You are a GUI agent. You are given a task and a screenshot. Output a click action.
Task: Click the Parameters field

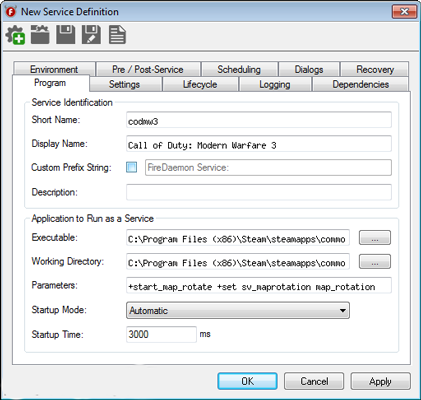pyautogui.click(x=259, y=286)
